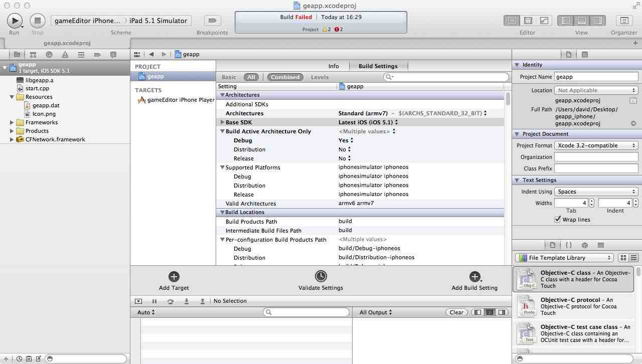Open the scheme selector gameEditor iPhone
This screenshot has width=642, height=364.
click(88, 21)
